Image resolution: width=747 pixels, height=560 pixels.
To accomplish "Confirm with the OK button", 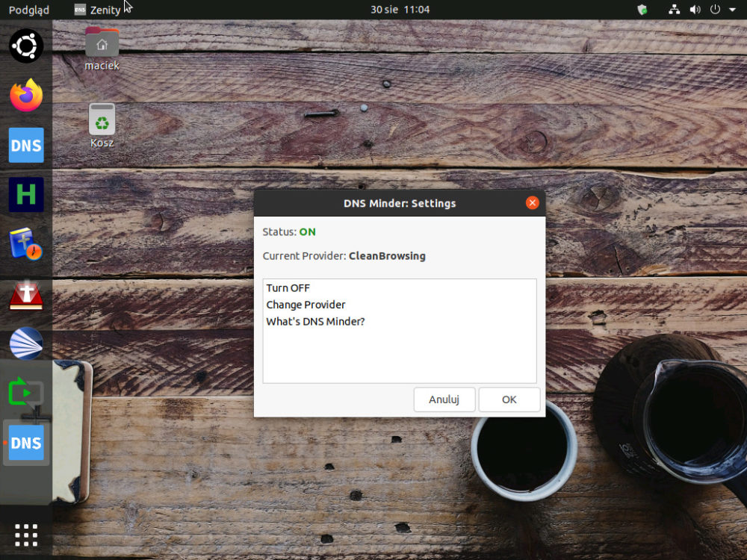I will tap(509, 399).
